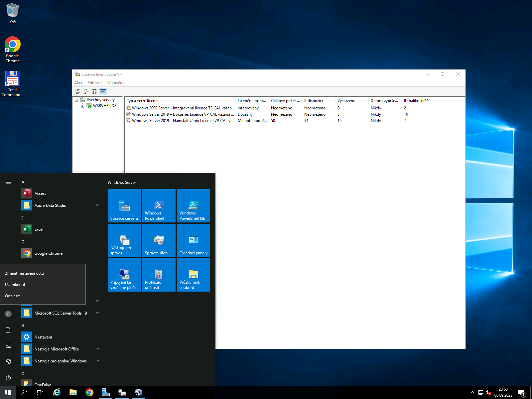The width and height of the screenshot is (532, 399).
Task: Expand the WSRVHELIOS server tree node
Action: coord(82,106)
